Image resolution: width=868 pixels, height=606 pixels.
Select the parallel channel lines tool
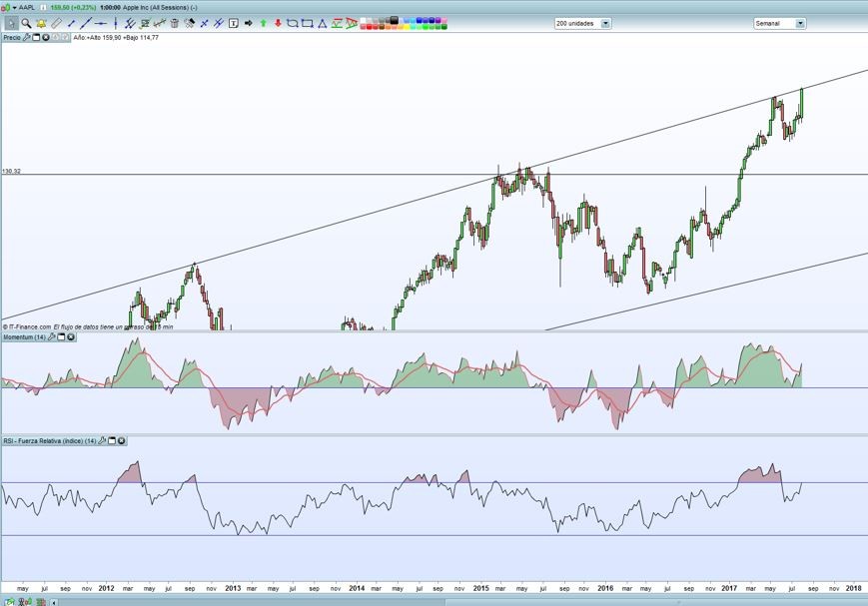(x=130, y=23)
